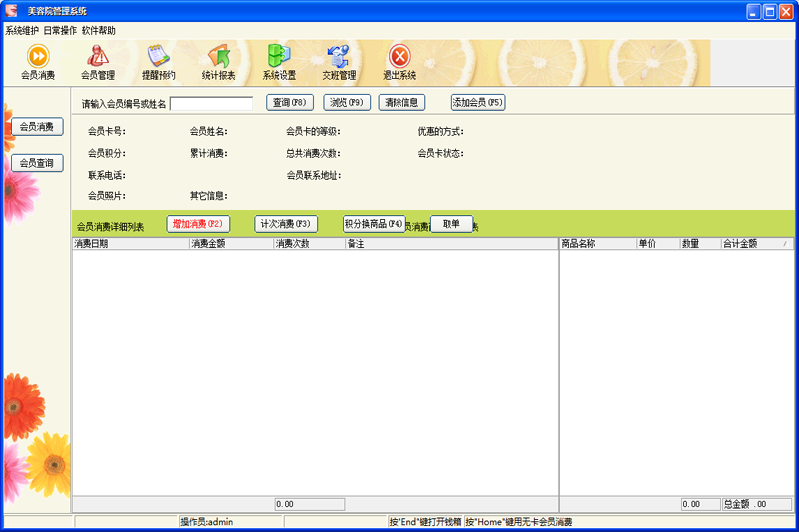Close the 美容院管理系统 window
Viewport: 799px width, 532px height.
786,11
